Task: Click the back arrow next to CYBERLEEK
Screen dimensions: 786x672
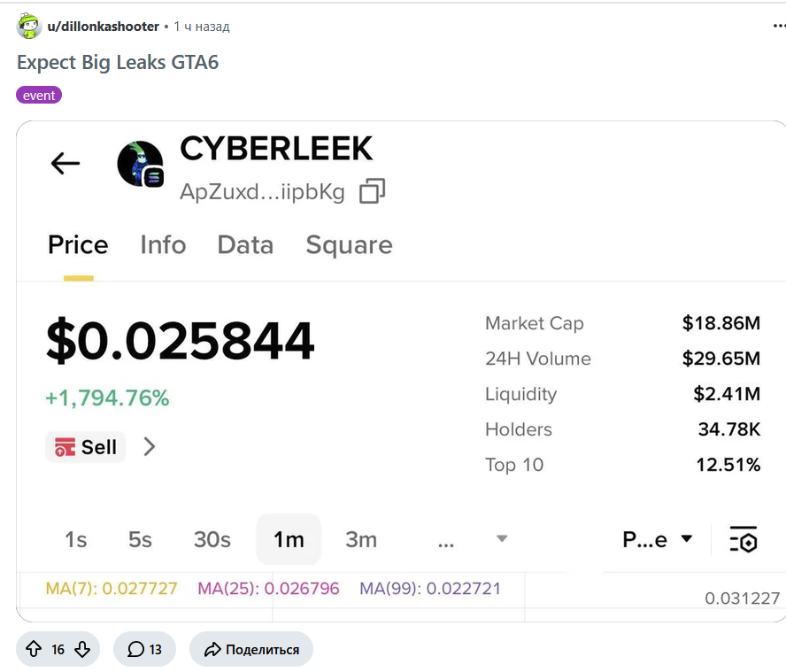Action: coord(65,164)
